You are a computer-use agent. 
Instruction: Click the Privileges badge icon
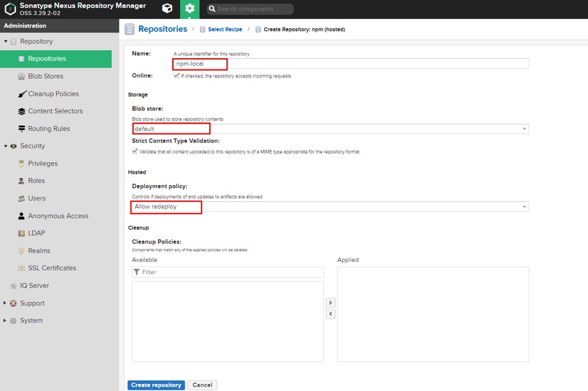tap(21, 163)
